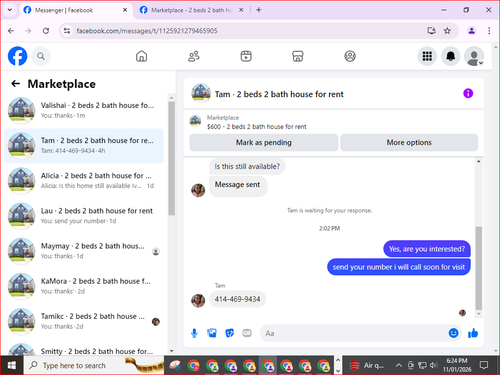Click the voice clip microphone icon
The height and width of the screenshot is (375, 500).
click(194, 333)
